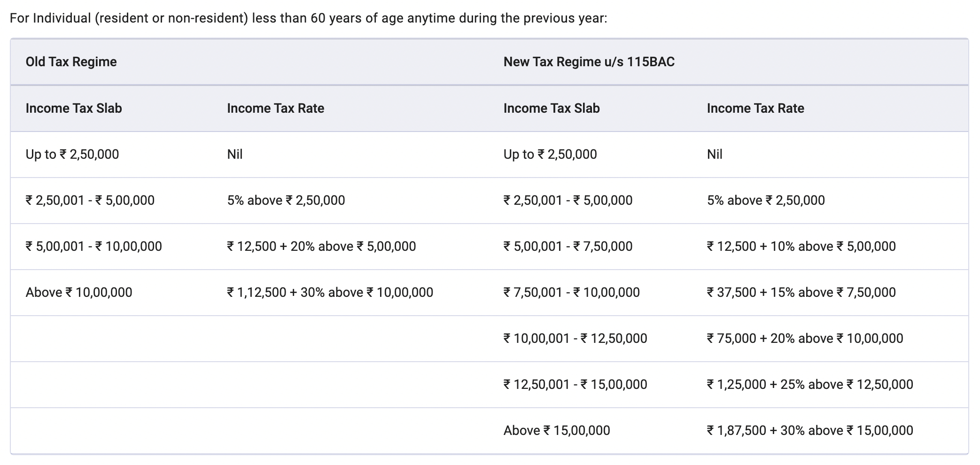Click Old Tax Regime rate "5% above ₹ 2,50,000"
Image resolution: width=980 pixels, height=465 pixels.
pos(286,201)
